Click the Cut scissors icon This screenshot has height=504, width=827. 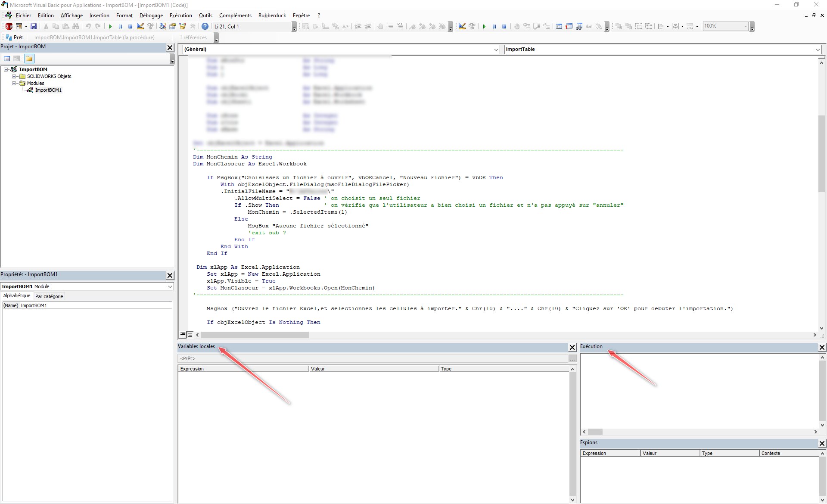[46, 26]
